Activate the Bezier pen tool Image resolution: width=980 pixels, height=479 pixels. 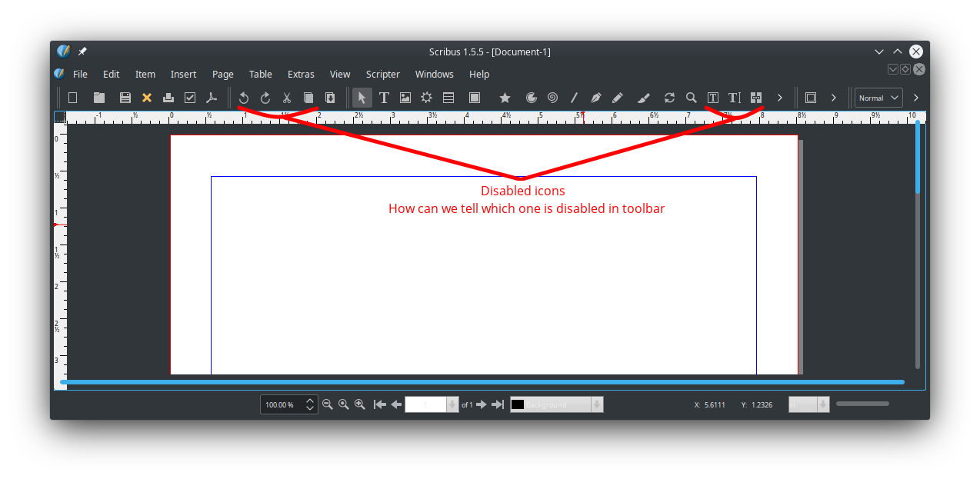595,98
